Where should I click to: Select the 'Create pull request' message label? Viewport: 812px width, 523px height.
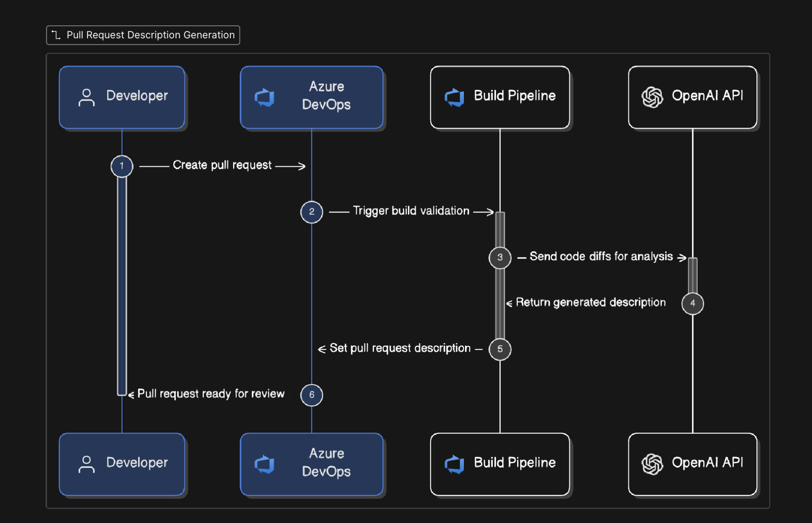pos(222,165)
